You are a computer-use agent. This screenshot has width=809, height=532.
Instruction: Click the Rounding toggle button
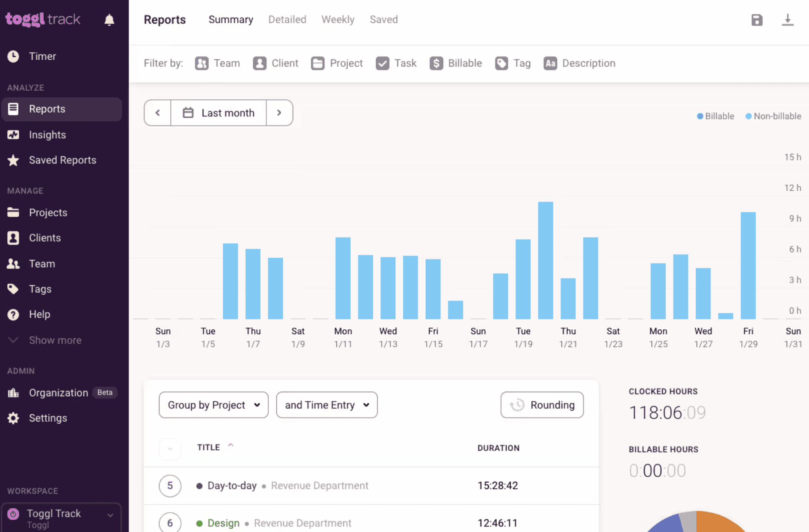(541, 405)
